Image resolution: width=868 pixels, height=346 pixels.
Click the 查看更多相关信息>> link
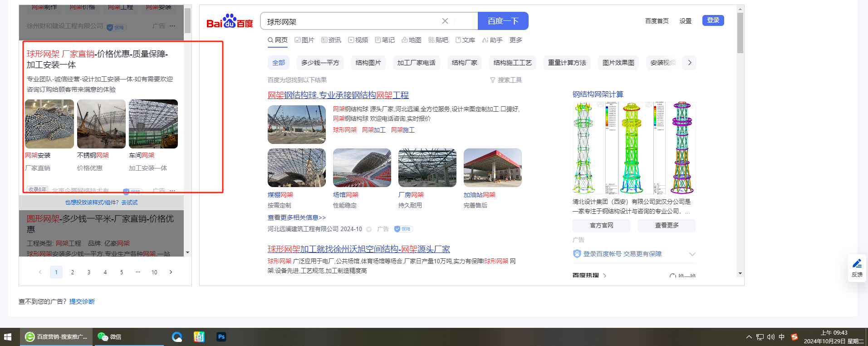pyautogui.click(x=297, y=217)
